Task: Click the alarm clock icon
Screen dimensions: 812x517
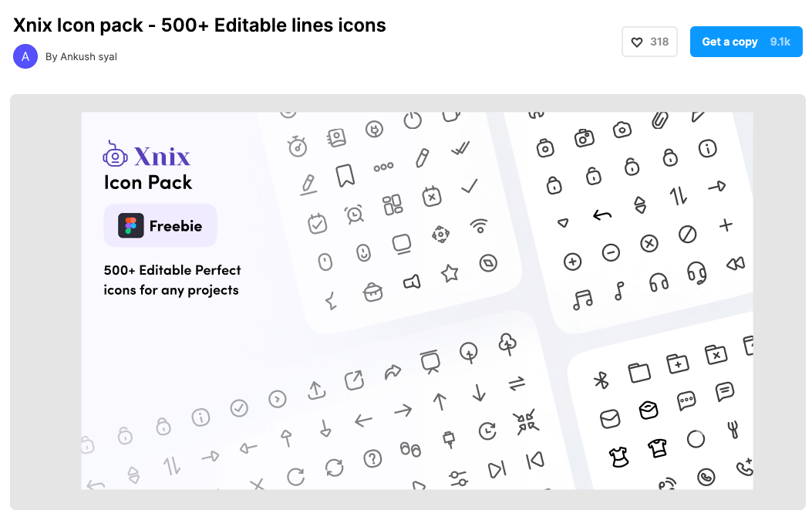Action: pyautogui.click(x=355, y=215)
